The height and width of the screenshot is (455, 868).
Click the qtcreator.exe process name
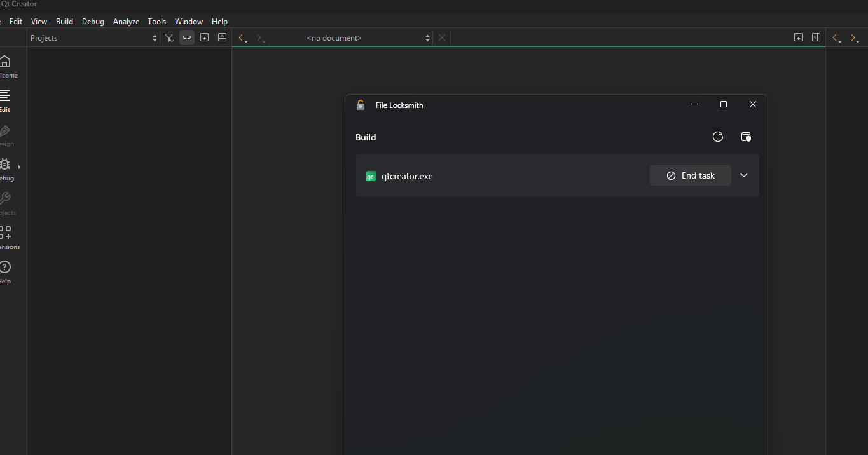[x=407, y=176]
